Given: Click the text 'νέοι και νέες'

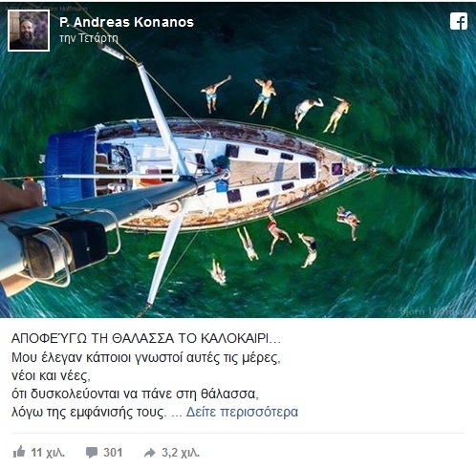Looking at the screenshot, I should point(51,376).
